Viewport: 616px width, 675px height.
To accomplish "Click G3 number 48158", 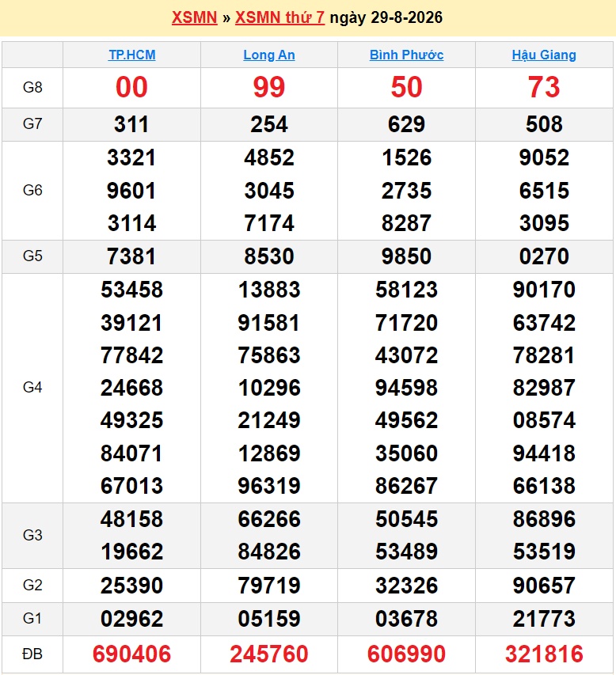I will click(x=131, y=519).
